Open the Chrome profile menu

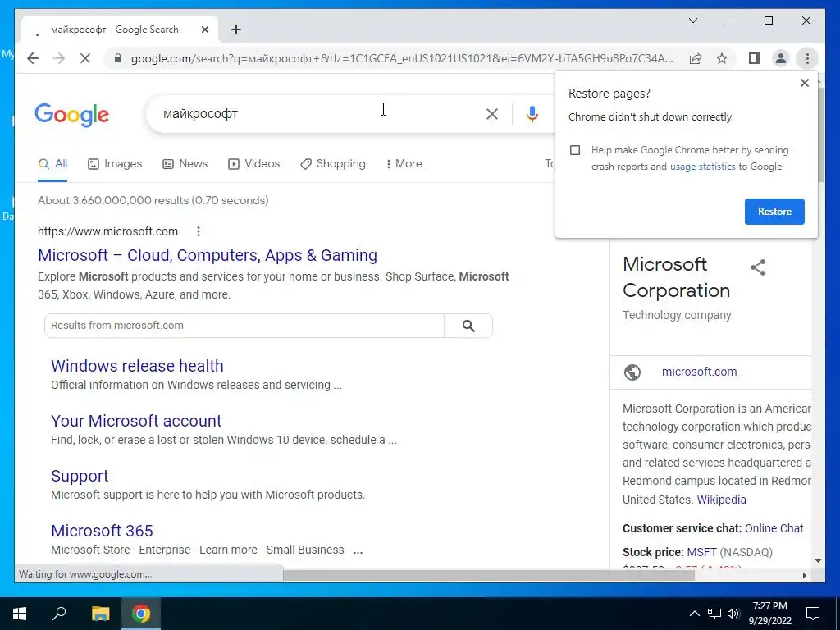click(x=781, y=58)
